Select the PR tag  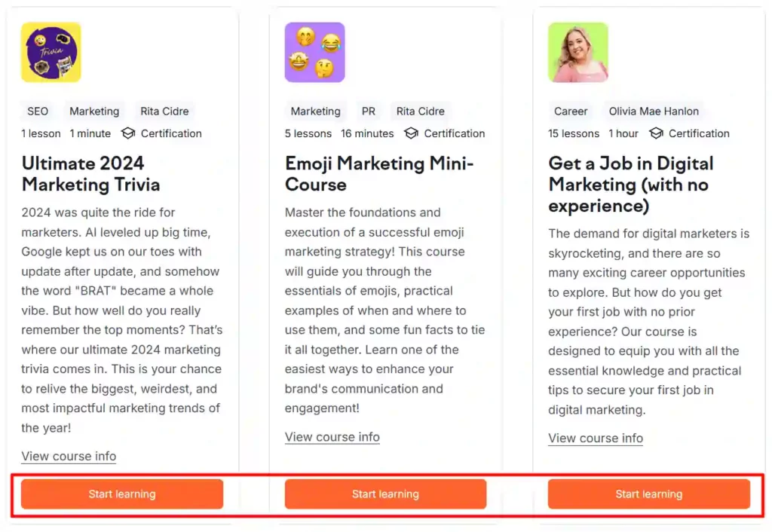click(x=369, y=111)
